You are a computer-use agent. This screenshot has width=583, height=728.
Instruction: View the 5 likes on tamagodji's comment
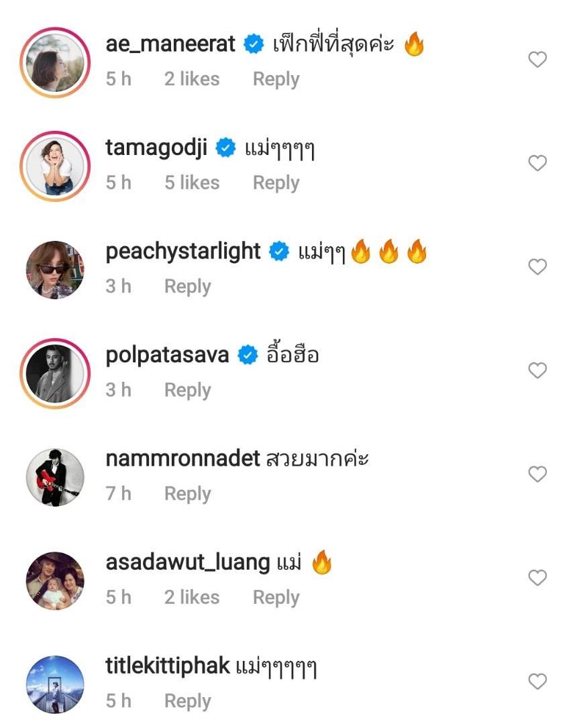[x=192, y=183]
